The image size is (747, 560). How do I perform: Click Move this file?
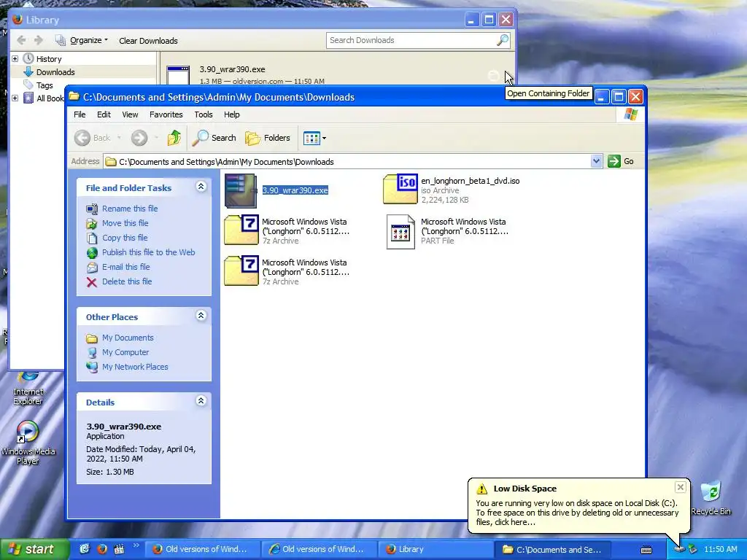(125, 223)
